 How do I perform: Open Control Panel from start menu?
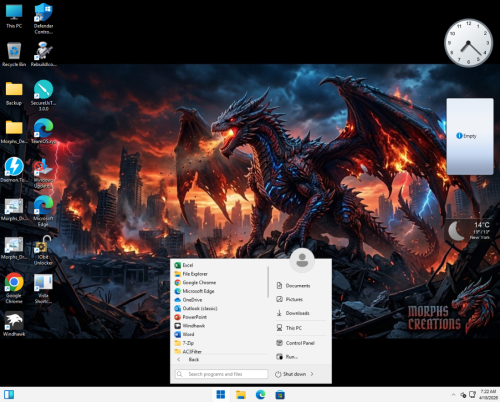click(x=301, y=343)
